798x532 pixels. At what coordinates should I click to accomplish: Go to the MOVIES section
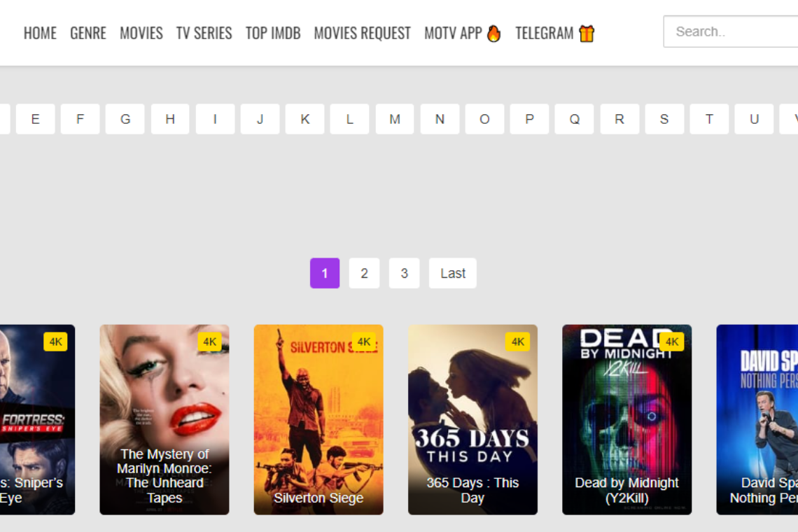(141, 33)
